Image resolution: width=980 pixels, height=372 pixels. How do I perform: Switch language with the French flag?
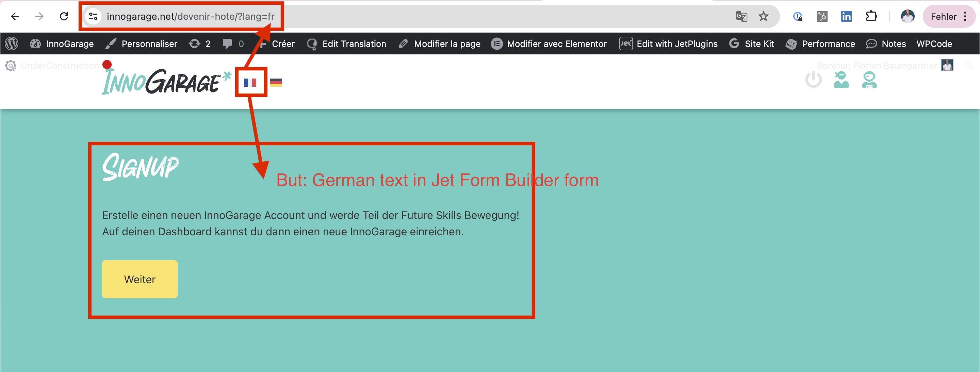click(250, 82)
